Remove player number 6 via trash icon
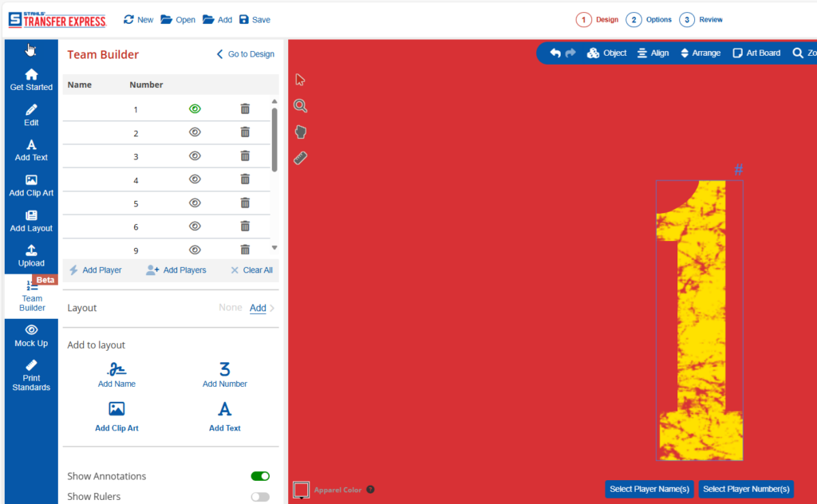Screen dimensions: 817x504 (x=245, y=226)
